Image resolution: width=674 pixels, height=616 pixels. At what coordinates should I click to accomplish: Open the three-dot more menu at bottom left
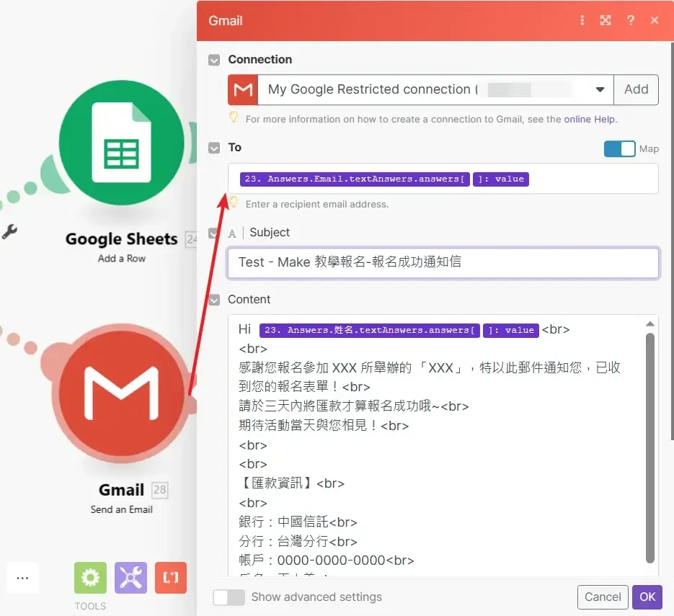coord(22,578)
